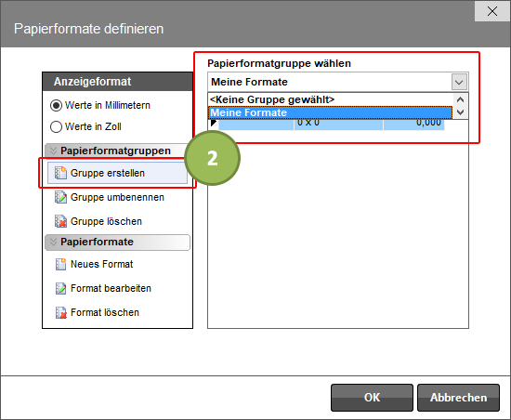The image size is (511, 420).
Task: Open the Papierformatgruppe dropdown arrow
Action: (x=460, y=82)
